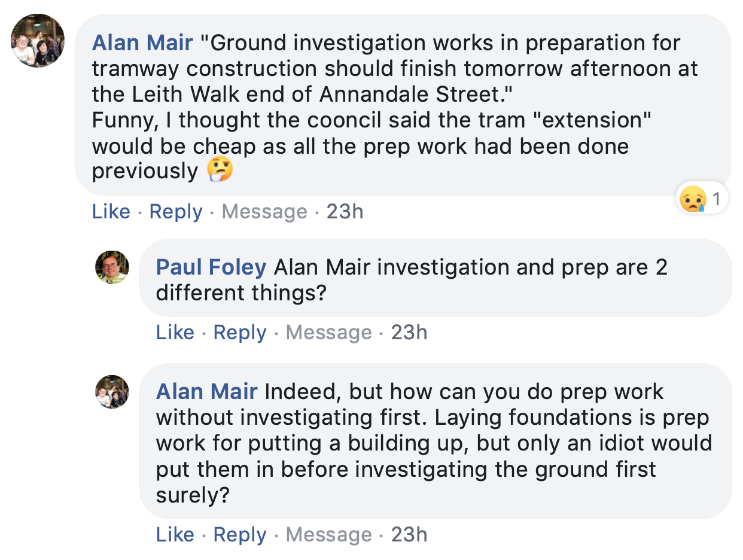Open timestamp on Alan Mair's last reply
This screenshot has width=743, height=560.
tap(409, 535)
